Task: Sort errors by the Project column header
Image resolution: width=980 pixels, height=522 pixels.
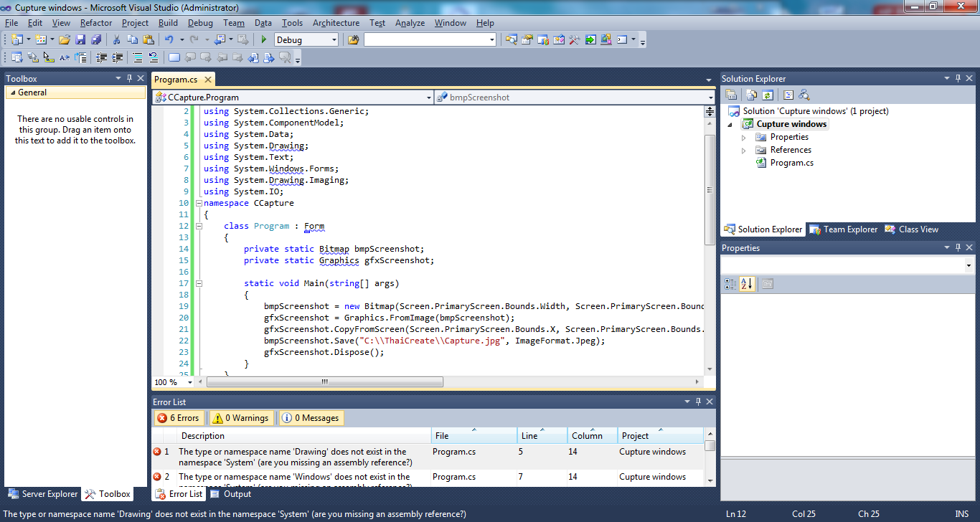Action: pyautogui.click(x=661, y=436)
